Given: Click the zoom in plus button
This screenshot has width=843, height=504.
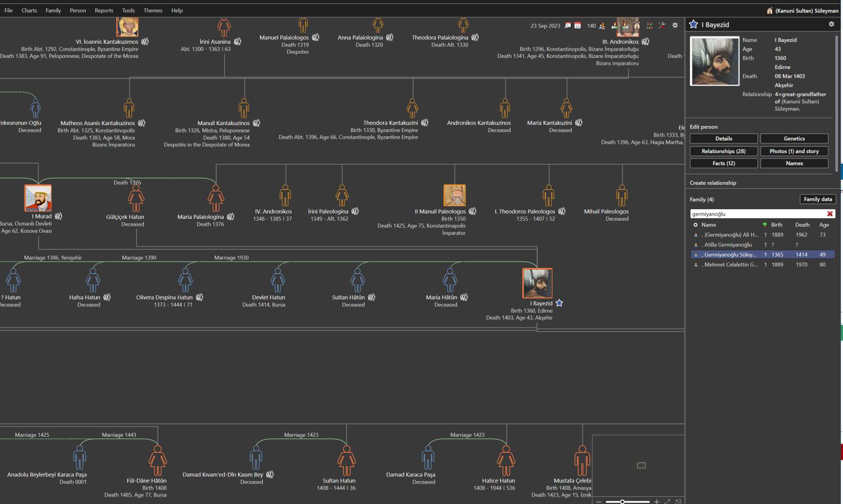Looking at the screenshot, I should [657, 501].
